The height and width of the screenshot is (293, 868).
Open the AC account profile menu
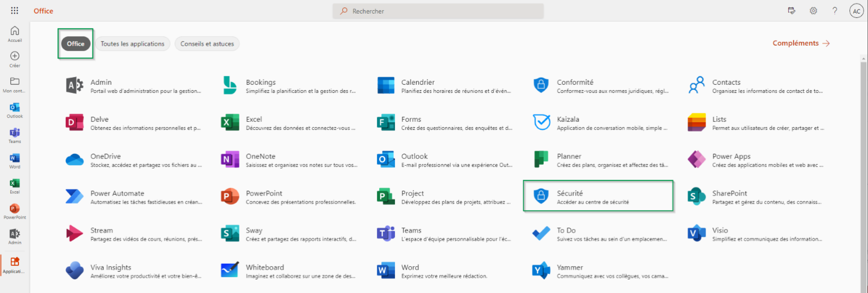[856, 11]
